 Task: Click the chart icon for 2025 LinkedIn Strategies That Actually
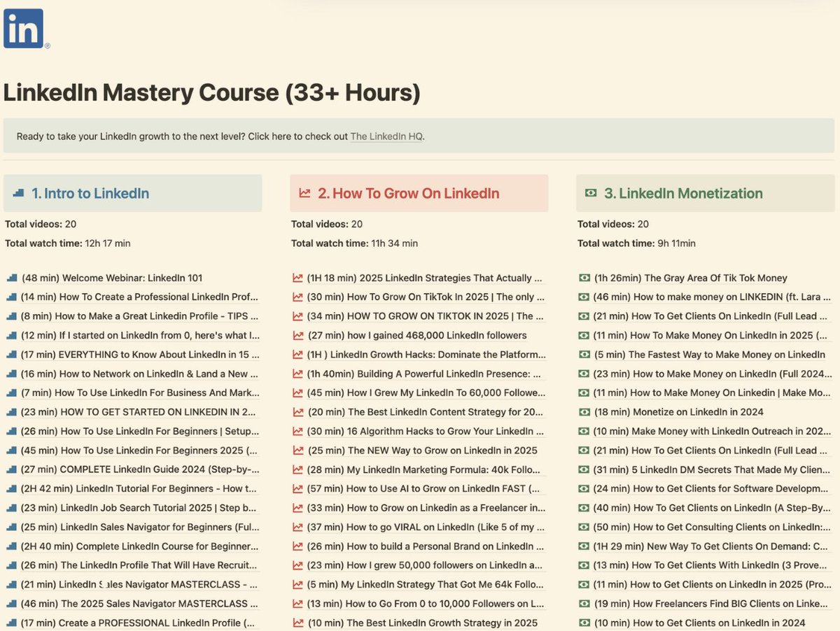[x=297, y=278]
